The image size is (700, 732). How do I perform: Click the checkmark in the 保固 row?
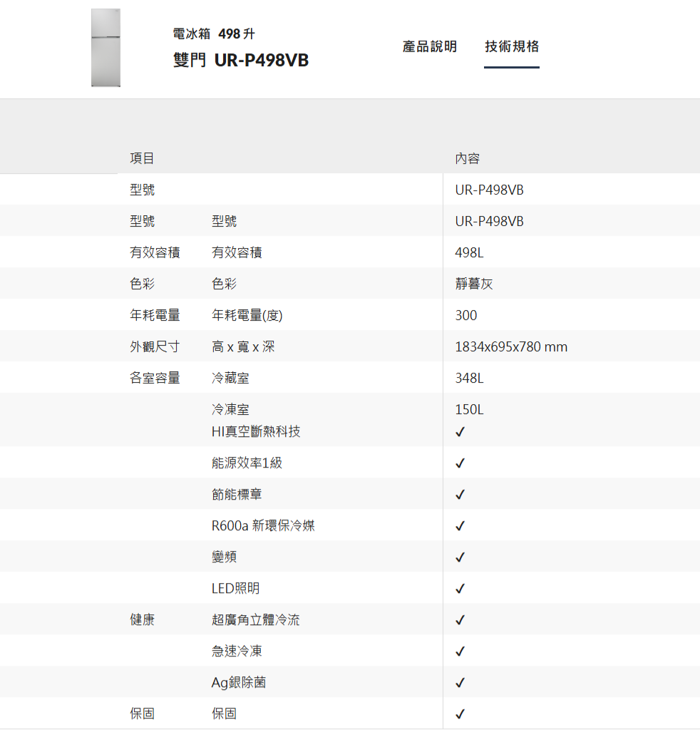(x=460, y=714)
